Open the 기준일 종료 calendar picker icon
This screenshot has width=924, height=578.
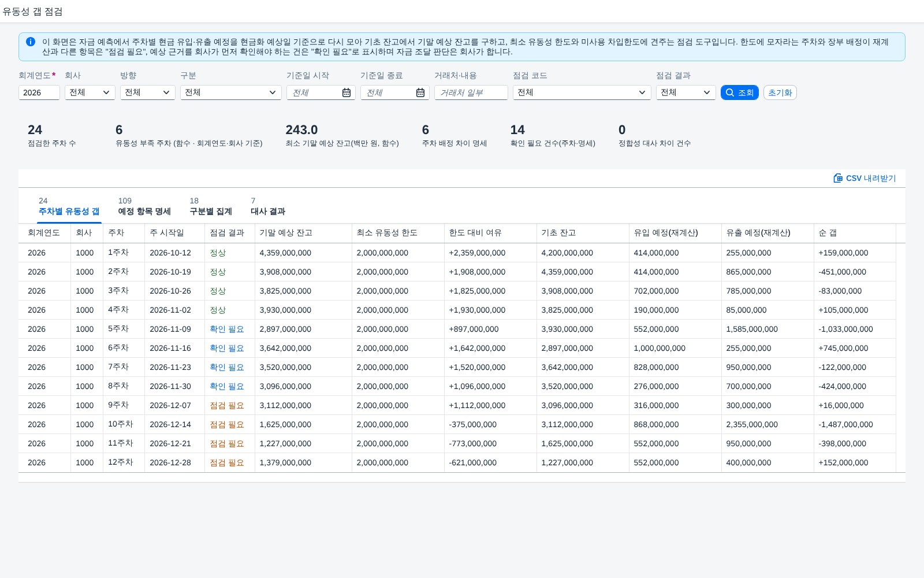point(420,92)
